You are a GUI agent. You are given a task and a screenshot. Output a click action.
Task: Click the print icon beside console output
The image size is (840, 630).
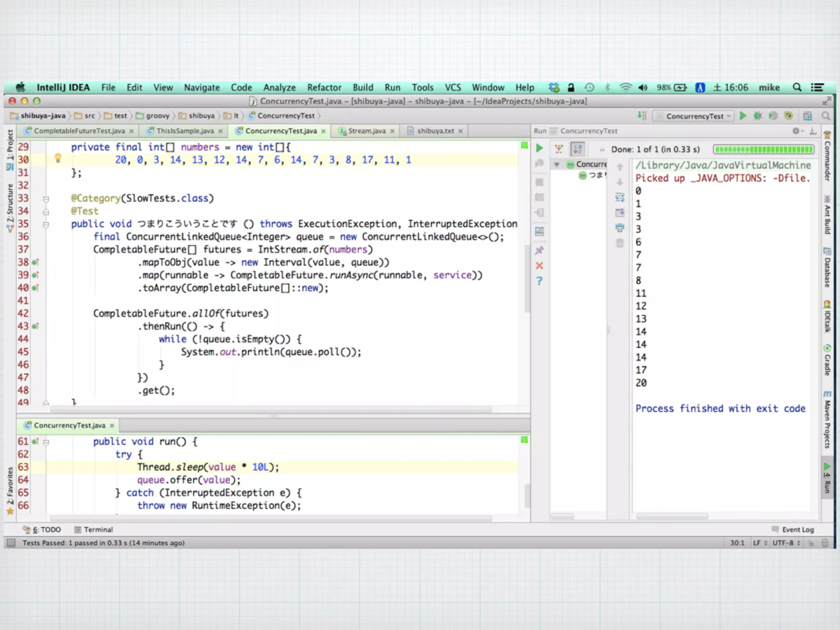[x=620, y=228]
